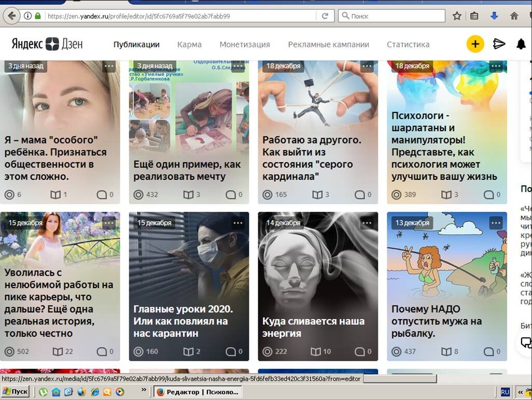Click comments icon on 'Куда сливается наша энергия' card

[x=359, y=351]
